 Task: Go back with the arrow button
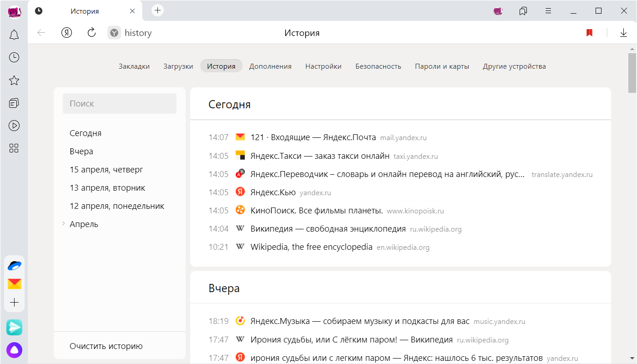(x=41, y=33)
